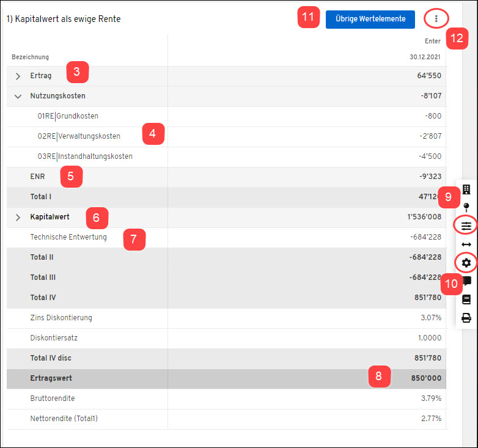Screen dimensions: 478x448
Task: Collapse the Nutzungskosten row
Action: [x=18, y=96]
